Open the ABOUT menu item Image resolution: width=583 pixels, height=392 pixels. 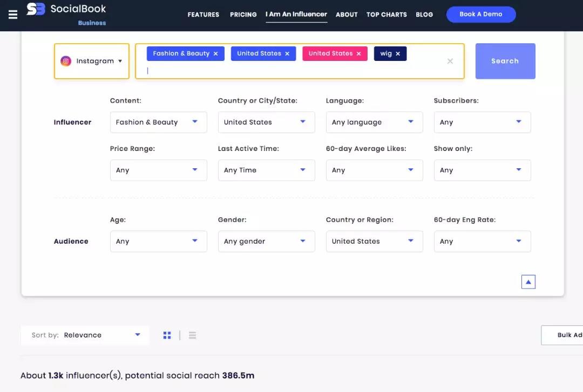click(x=347, y=15)
